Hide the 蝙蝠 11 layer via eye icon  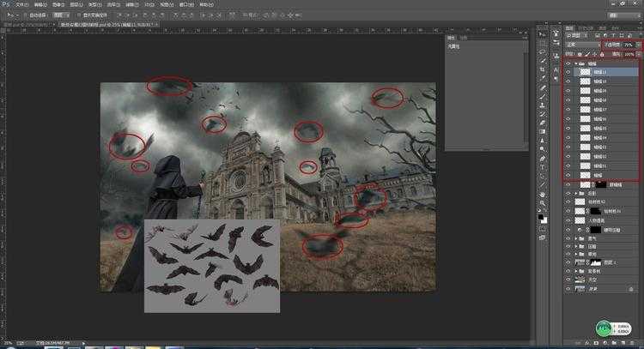(x=568, y=73)
